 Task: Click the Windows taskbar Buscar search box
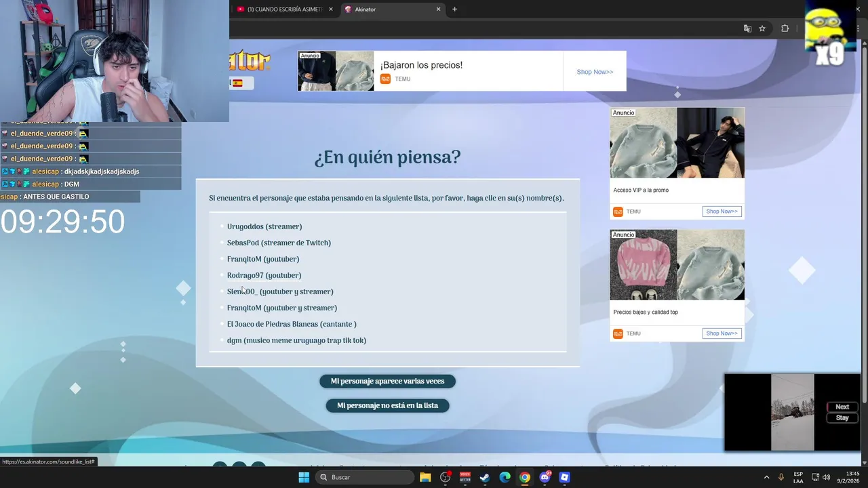pyautogui.click(x=366, y=477)
